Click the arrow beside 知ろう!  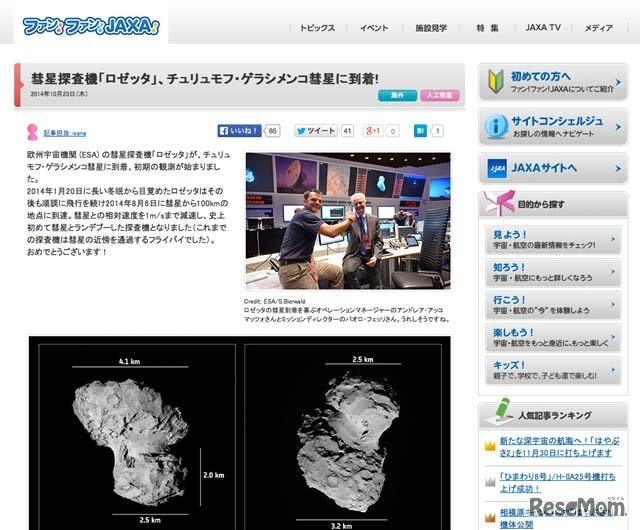[613, 272]
